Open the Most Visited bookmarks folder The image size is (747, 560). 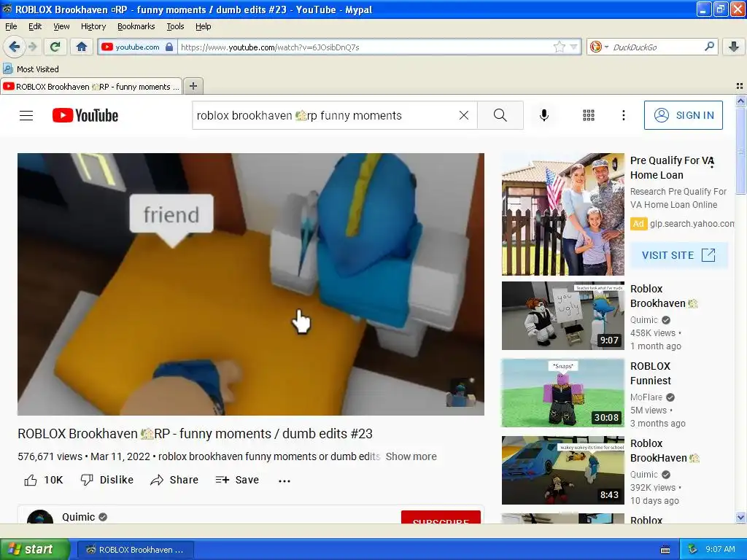31,69
